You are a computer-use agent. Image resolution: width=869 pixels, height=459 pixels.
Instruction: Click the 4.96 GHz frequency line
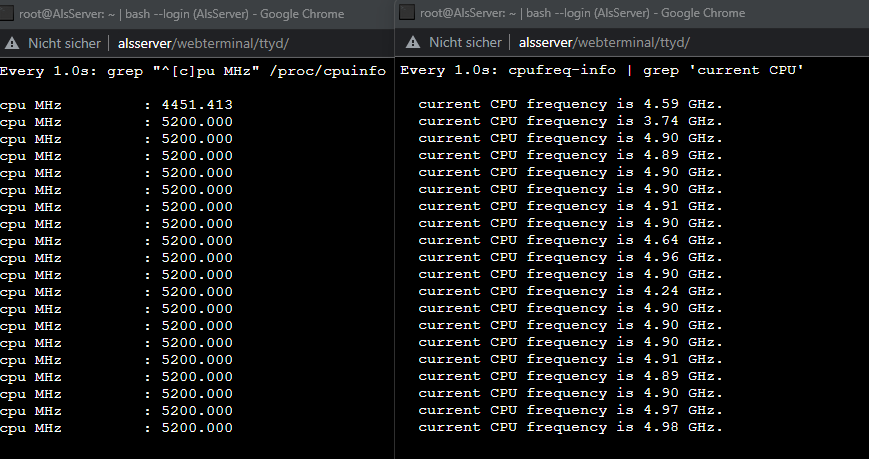pyautogui.click(x=571, y=257)
